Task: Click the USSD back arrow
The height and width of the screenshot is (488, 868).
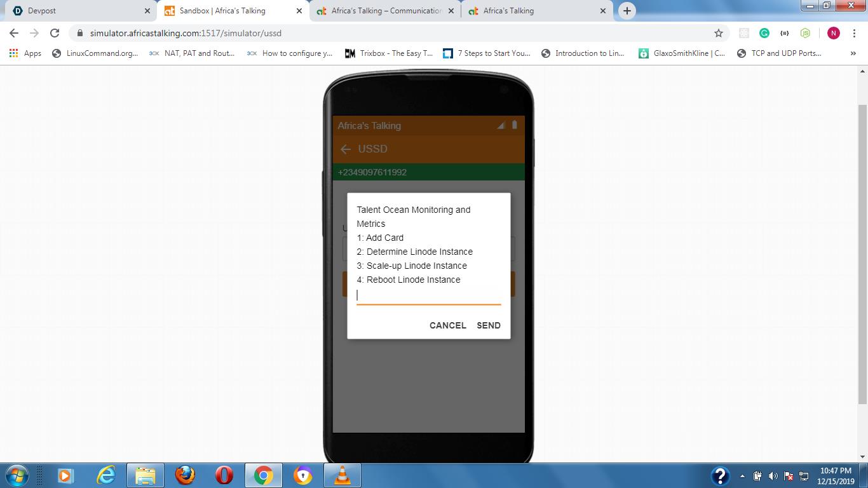Action: pyautogui.click(x=346, y=149)
